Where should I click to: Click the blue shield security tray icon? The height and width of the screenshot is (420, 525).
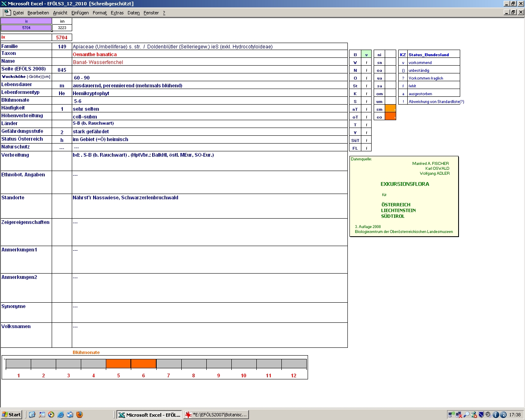(481, 415)
